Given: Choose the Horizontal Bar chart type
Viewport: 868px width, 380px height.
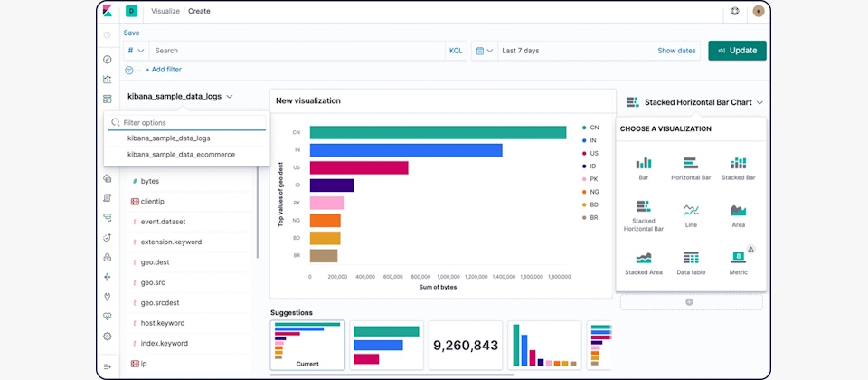Looking at the screenshot, I should click(x=691, y=168).
